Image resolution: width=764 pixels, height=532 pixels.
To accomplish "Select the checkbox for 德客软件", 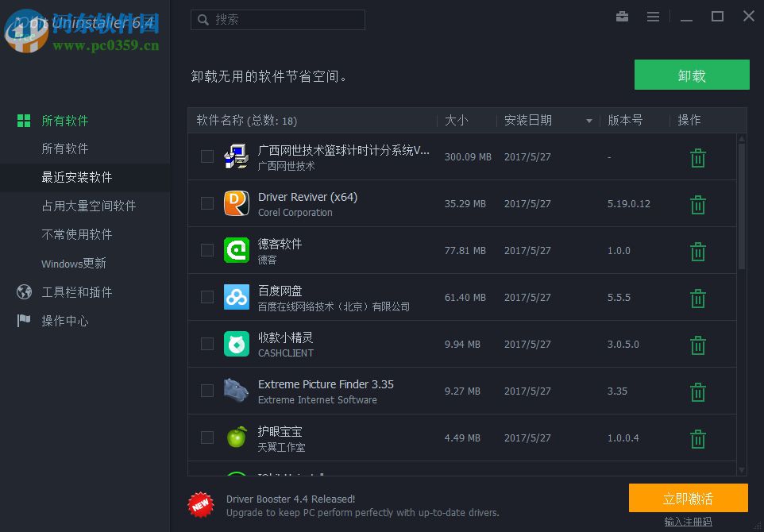I will pyautogui.click(x=207, y=251).
